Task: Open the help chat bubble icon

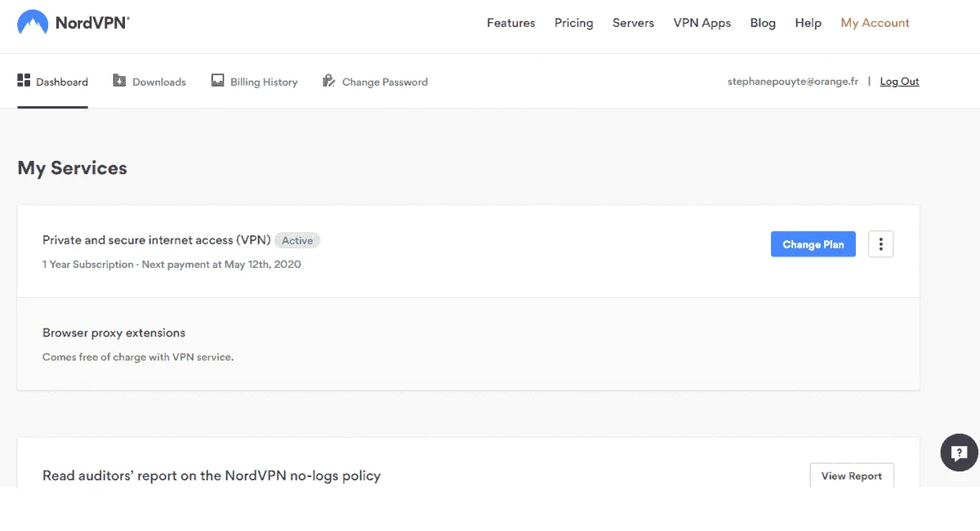Action: point(960,453)
